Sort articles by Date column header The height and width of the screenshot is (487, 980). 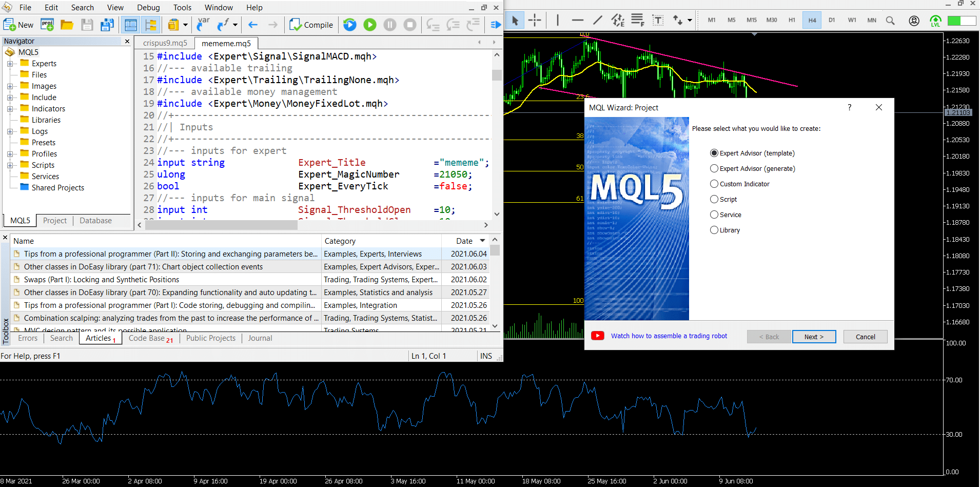[x=464, y=241]
